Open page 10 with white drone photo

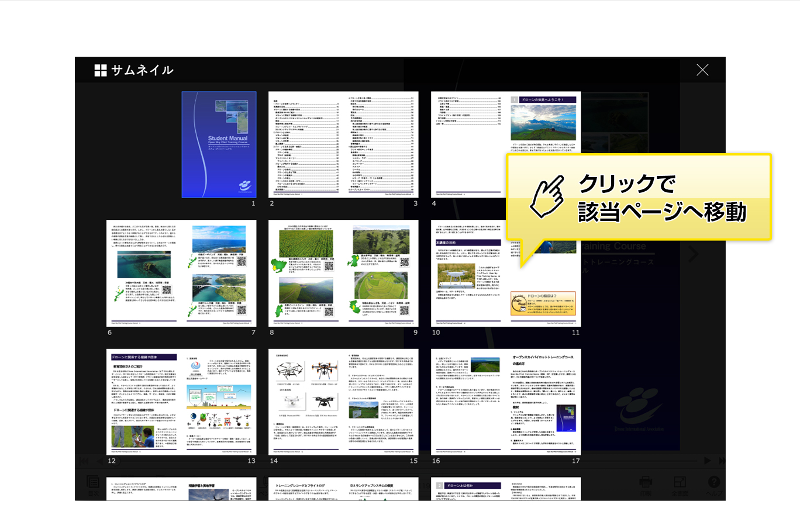(468, 273)
